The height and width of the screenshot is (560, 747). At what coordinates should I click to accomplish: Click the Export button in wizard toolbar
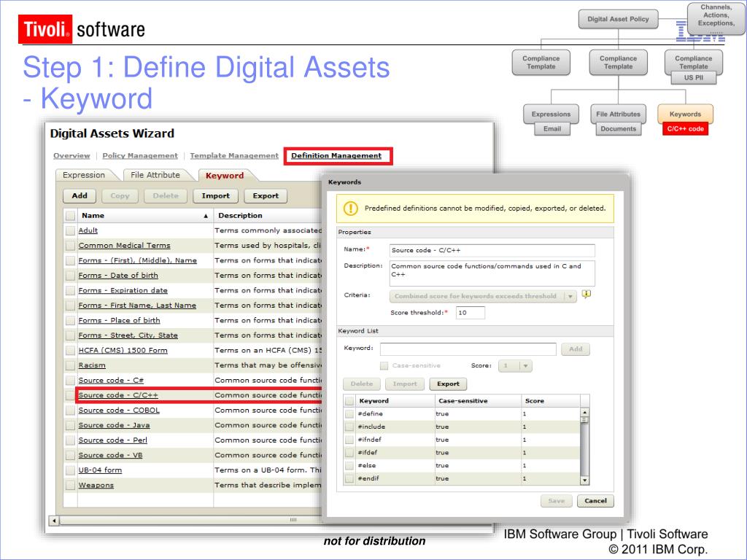pos(266,195)
